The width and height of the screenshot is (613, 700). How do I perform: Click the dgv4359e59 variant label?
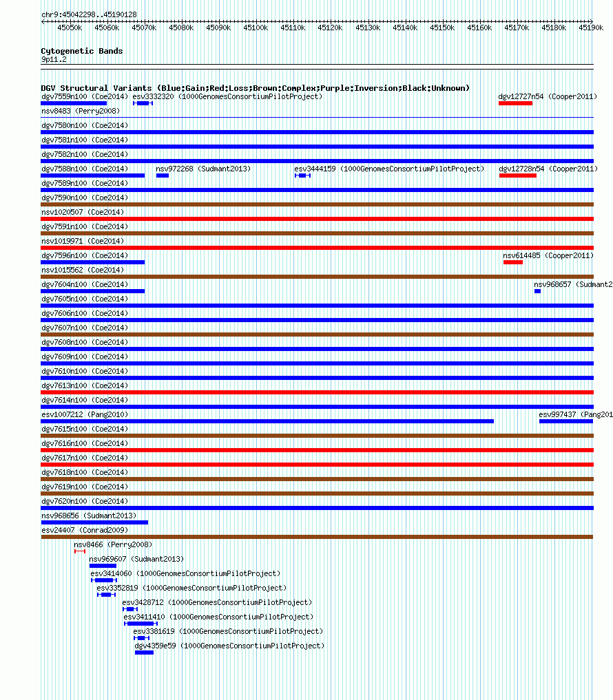(229, 646)
